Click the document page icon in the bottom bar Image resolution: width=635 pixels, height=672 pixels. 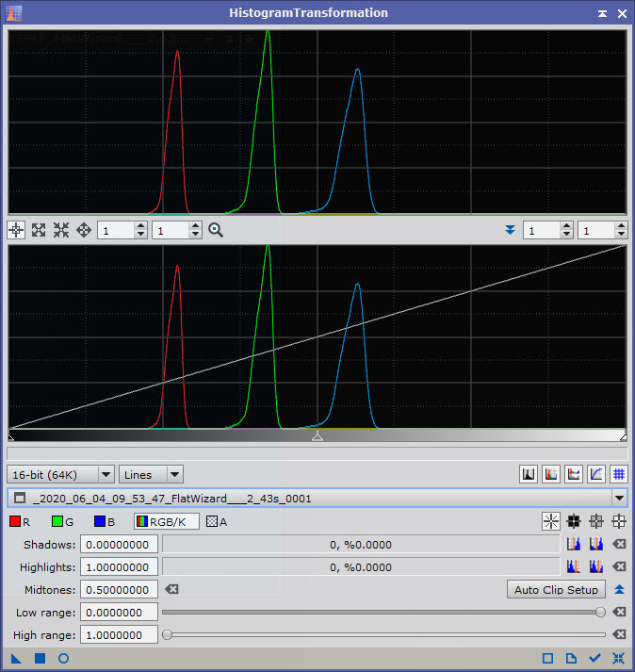point(571,658)
